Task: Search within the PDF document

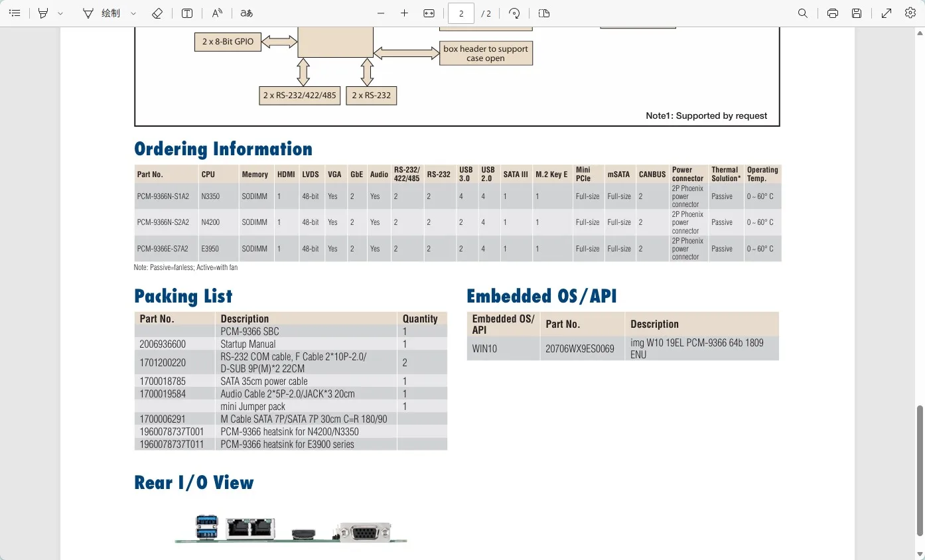Action: click(x=803, y=13)
